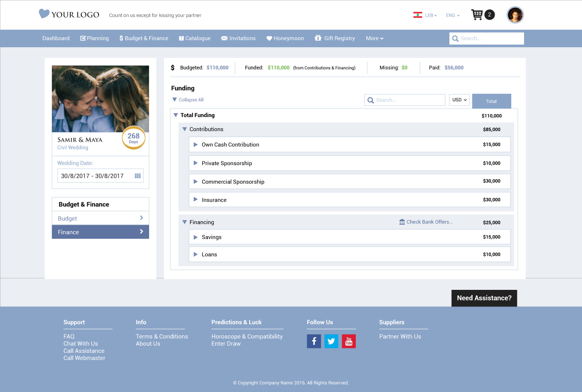
Task: Click the user profile avatar
Action: click(x=515, y=15)
